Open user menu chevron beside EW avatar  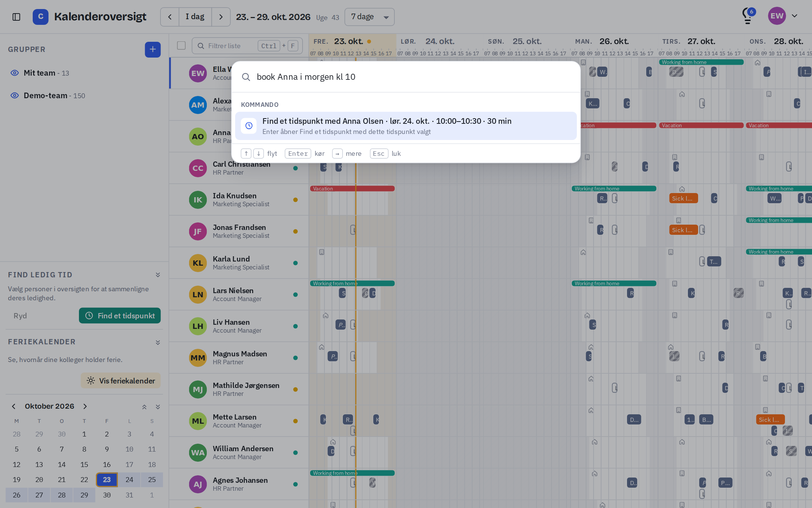794,16
